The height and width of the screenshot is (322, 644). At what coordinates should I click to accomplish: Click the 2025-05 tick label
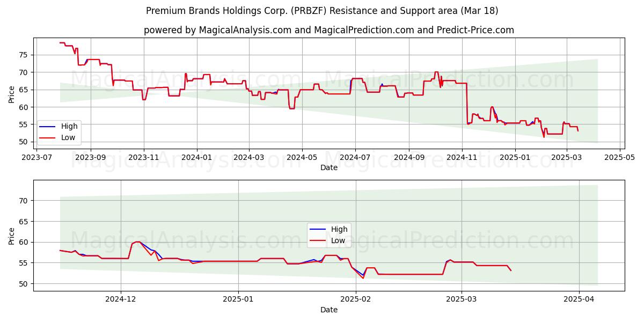(x=620, y=157)
